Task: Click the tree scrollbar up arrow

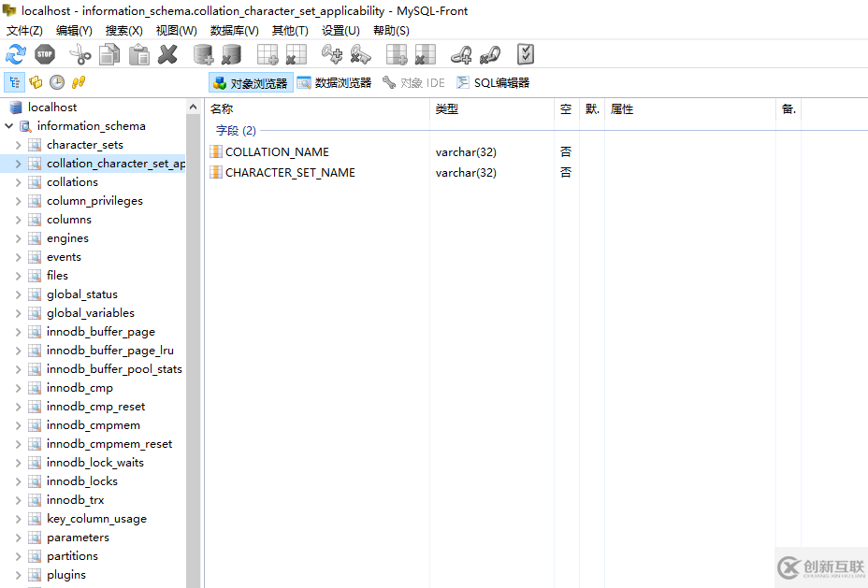Action: point(194,107)
